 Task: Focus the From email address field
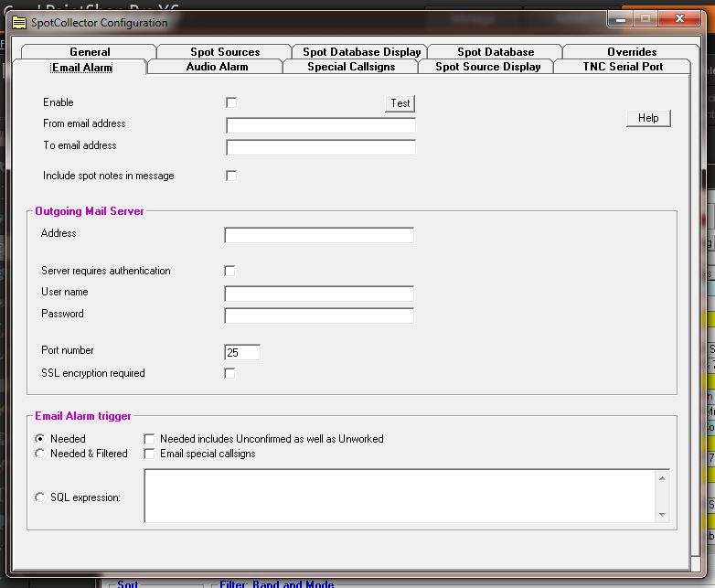[321, 125]
